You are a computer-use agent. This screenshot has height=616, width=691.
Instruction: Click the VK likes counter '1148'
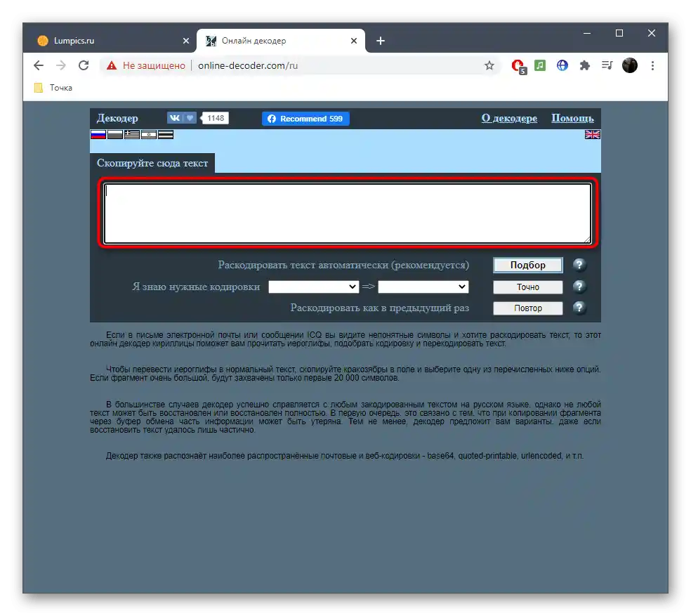click(x=215, y=118)
